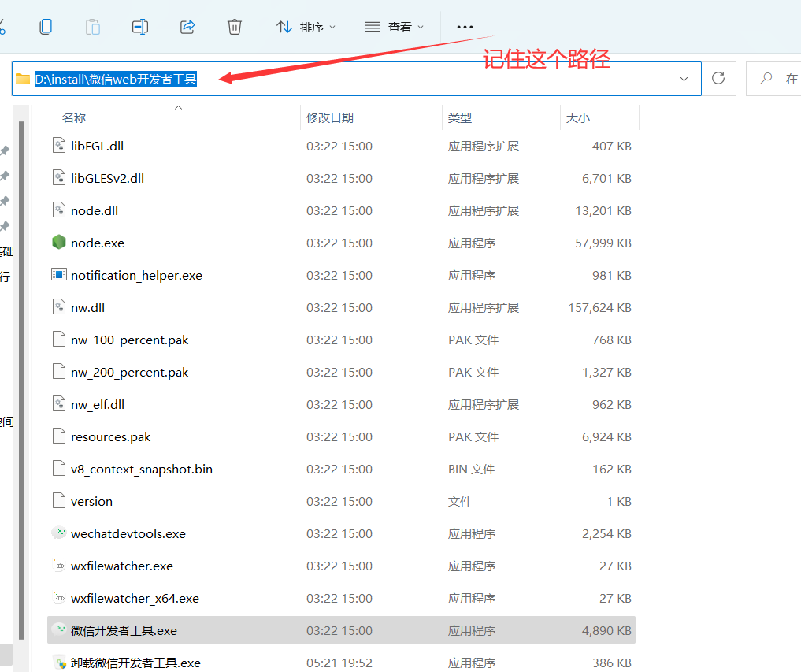Viewport: 801px width, 672px height.
Task: Click the Delete trash icon
Action: 235,27
